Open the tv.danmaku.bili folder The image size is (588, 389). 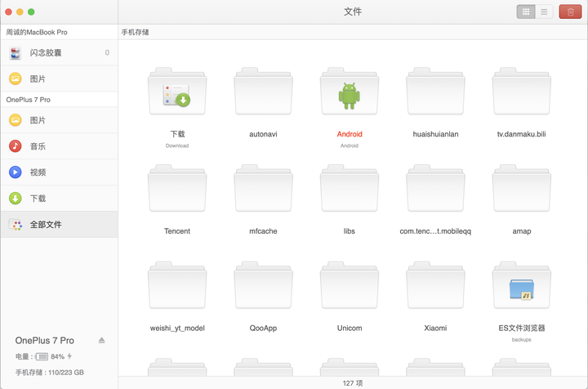point(522,92)
